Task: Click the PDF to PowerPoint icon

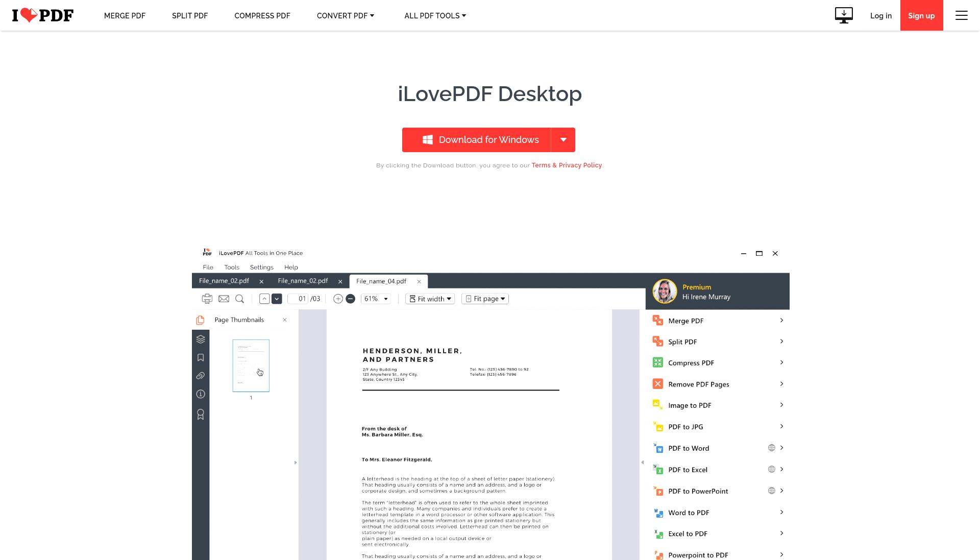Action: point(658,491)
